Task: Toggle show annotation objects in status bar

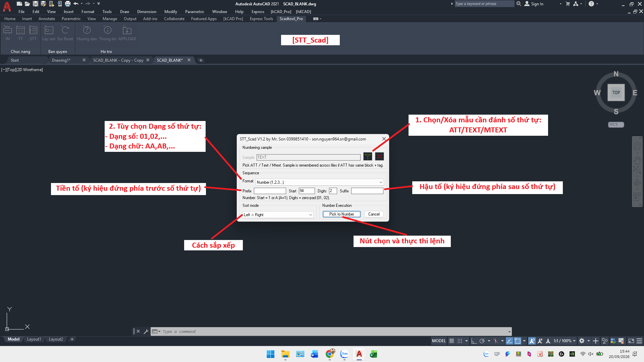Action: click(532, 341)
